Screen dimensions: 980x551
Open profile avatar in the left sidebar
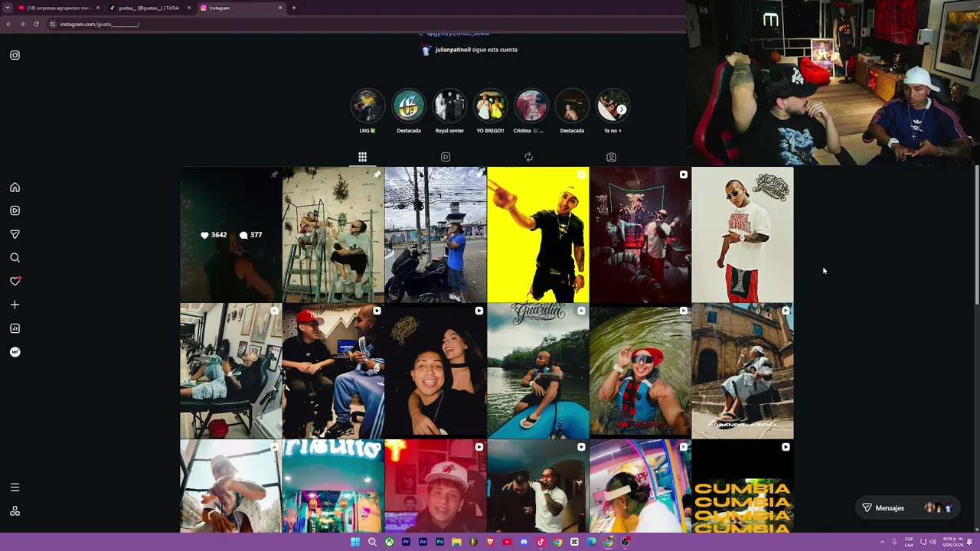15,352
